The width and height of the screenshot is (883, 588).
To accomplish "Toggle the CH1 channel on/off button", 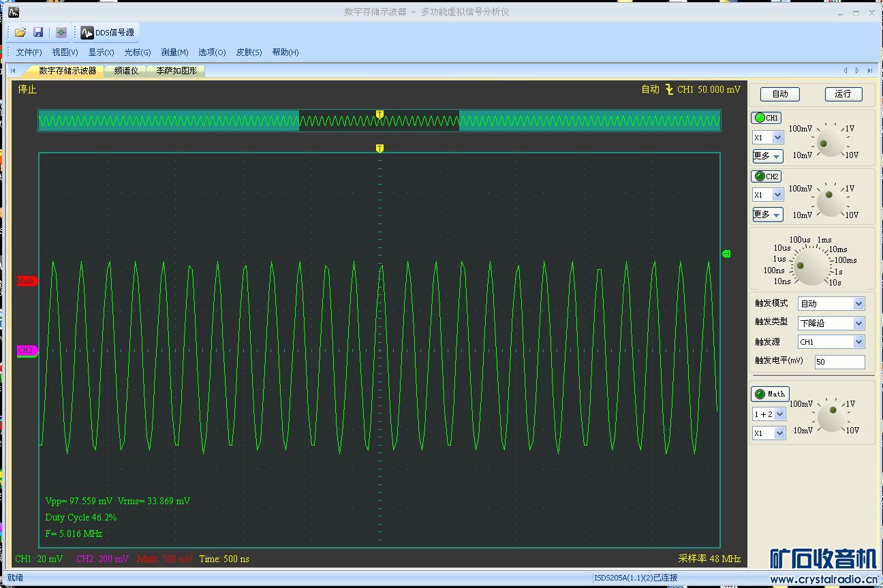I will tap(766, 118).
